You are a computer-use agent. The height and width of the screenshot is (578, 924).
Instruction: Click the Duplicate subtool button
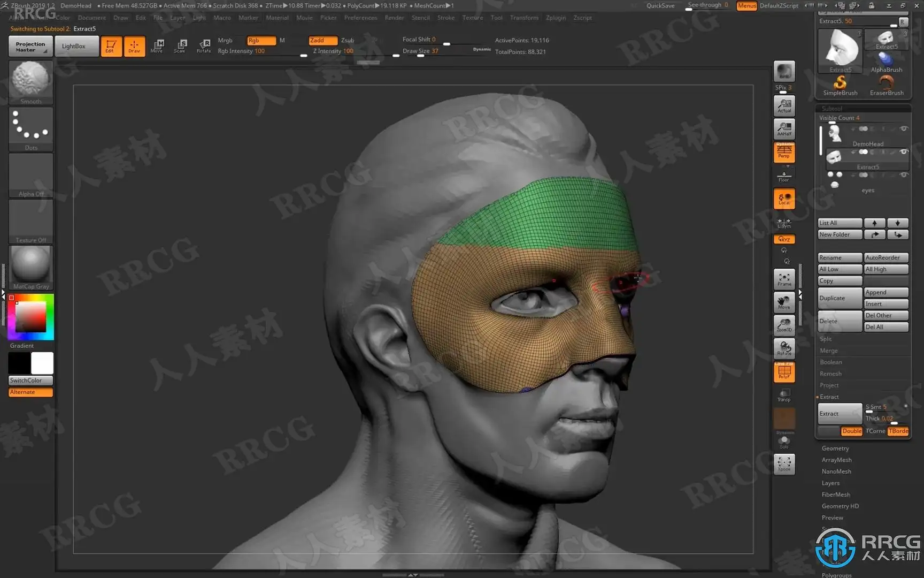(840, 298)
